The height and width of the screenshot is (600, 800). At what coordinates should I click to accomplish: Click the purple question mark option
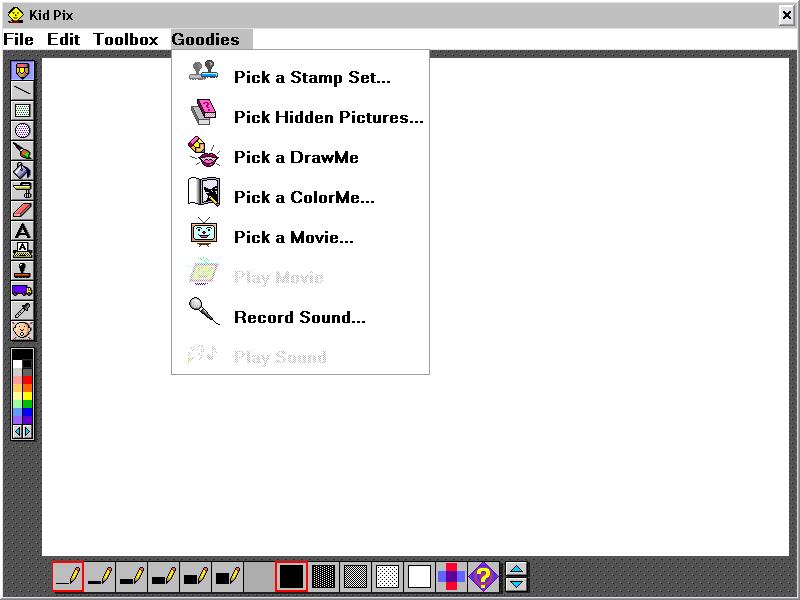click(x=483, y=577)
